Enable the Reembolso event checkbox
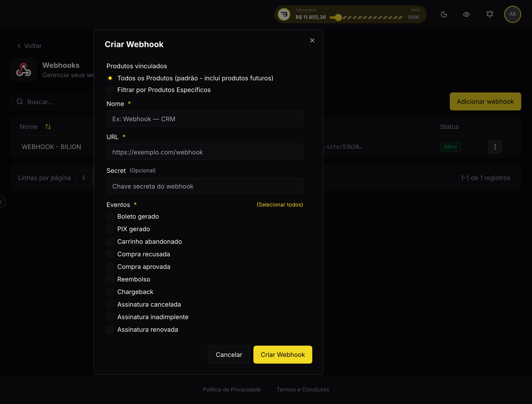The height and width of the screenshot is (404, 532). pyautogui.click(x=110, y=279)
